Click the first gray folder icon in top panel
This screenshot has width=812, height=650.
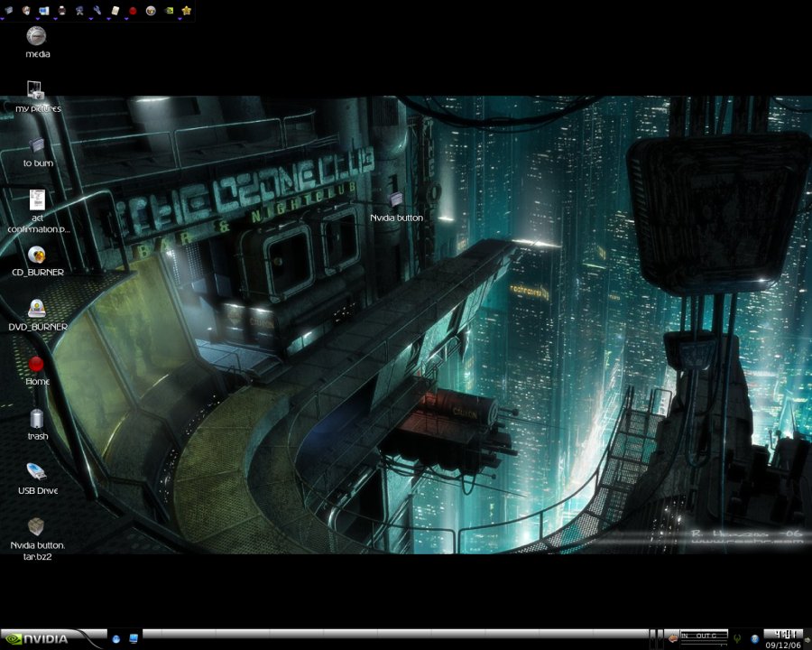coord(8,10)
